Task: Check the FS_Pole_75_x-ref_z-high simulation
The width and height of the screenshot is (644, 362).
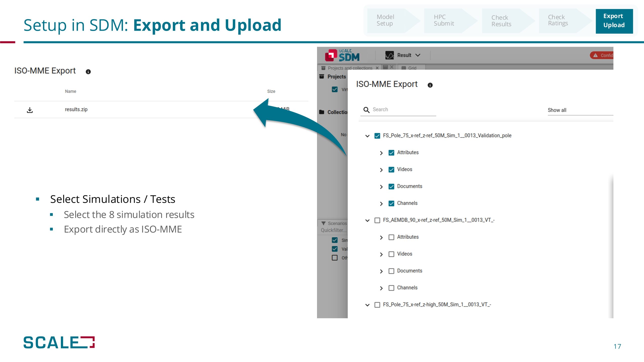Action: pyautogui.click(x=377, y=305)
